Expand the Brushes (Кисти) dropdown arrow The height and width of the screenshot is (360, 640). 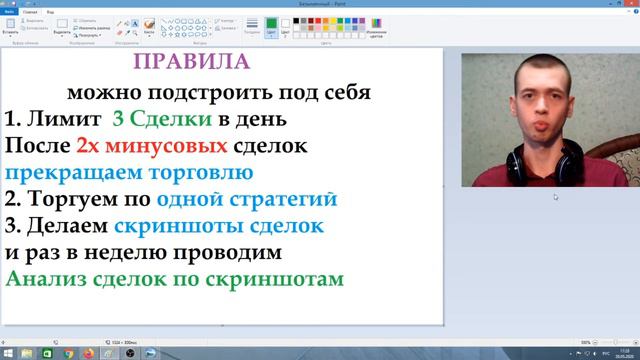149,36
